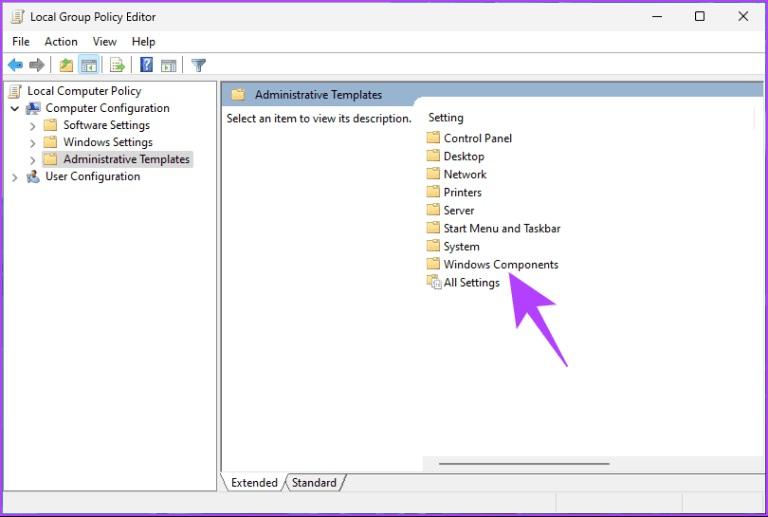
Task: Expand the Windows Settings tree node
Action: (x=32, y=143)
